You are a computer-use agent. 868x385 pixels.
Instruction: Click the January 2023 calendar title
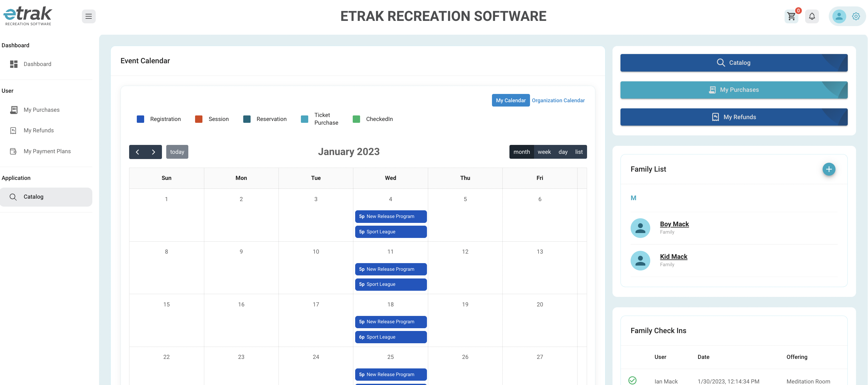pos(349,152)
